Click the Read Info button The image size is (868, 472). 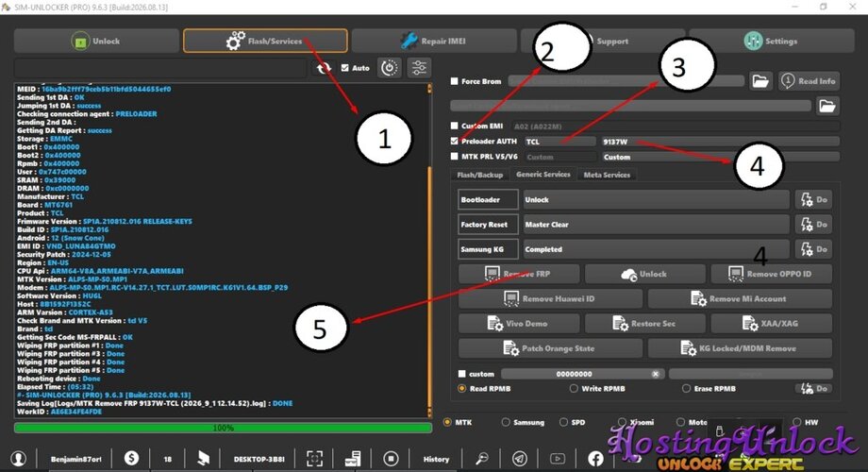coord(809,81)
